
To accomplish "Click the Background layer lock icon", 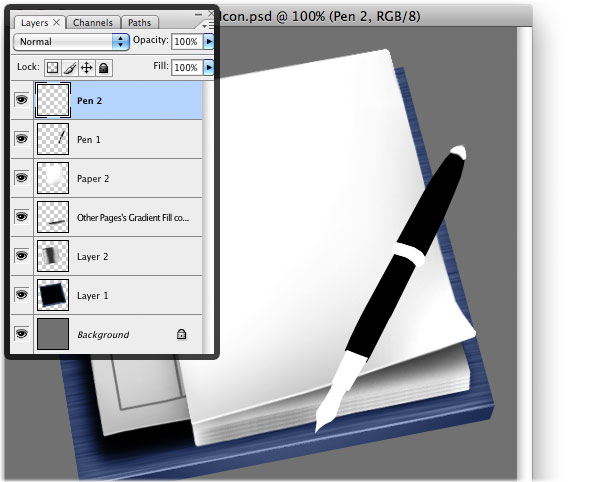I will coord(181,334).
